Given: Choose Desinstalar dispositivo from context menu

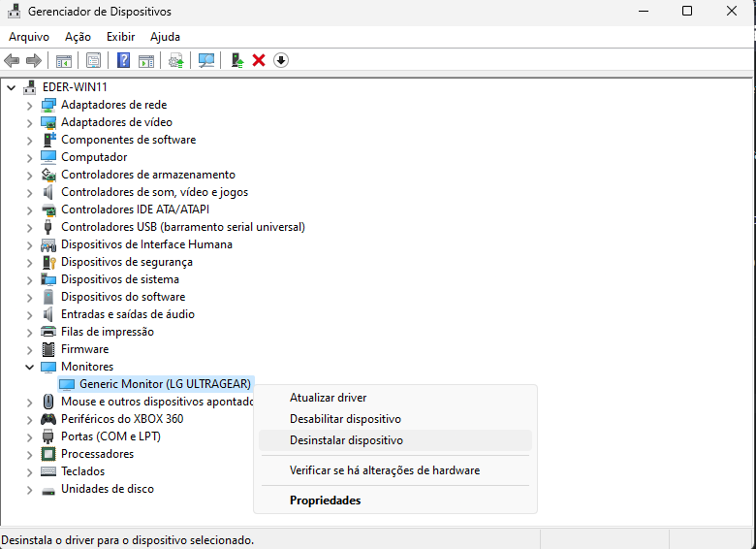Looking at the screenshot, I should (395, 440).
